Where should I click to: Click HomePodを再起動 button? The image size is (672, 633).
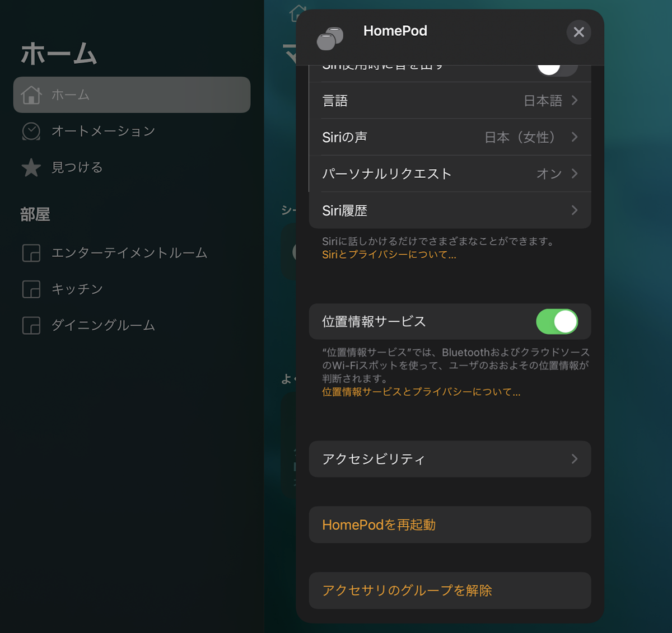point(450,524)
